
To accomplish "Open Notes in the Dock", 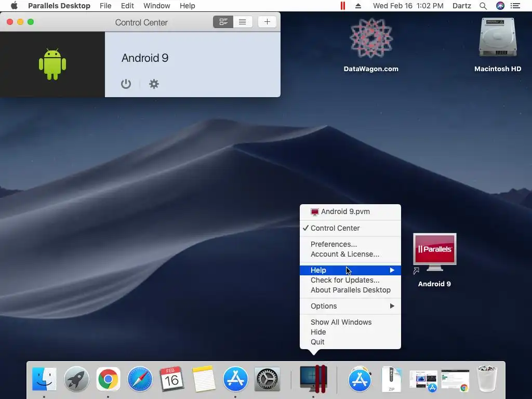I will 203,379.
